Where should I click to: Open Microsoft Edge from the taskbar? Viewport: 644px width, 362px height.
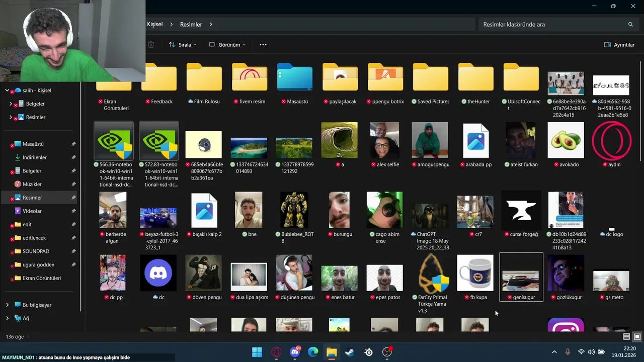313,352
